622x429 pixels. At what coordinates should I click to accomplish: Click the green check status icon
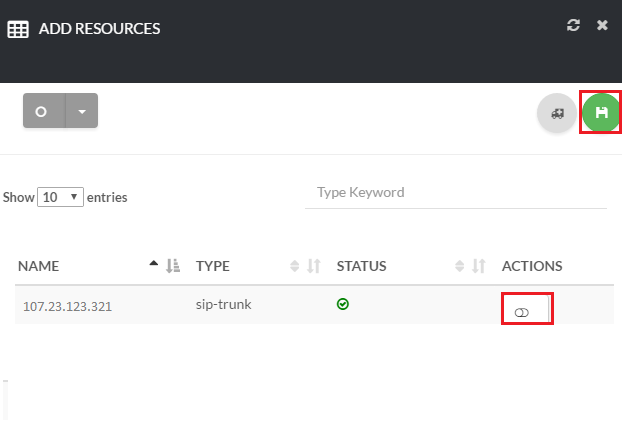tap(343, 303)
